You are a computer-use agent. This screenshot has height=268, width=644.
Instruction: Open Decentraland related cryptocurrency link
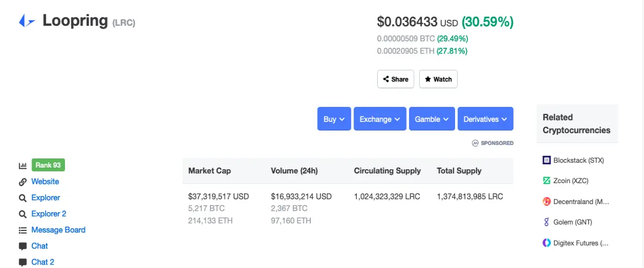tap(581, 201)
